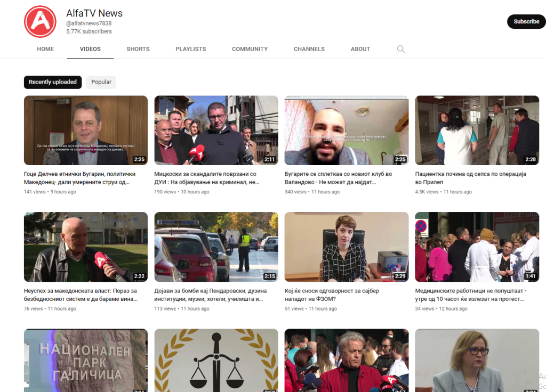The height and width of the screenshot is (392, 546).
Task: Click the 1:41 duration badge on Медицинските video
Action: click(x=531, y=276)
